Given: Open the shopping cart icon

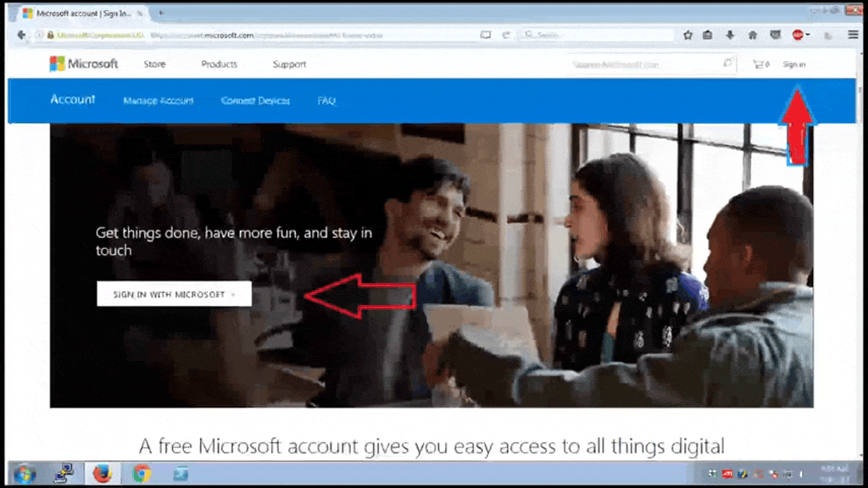Looking at the screenshot, I should click(759, 64).
